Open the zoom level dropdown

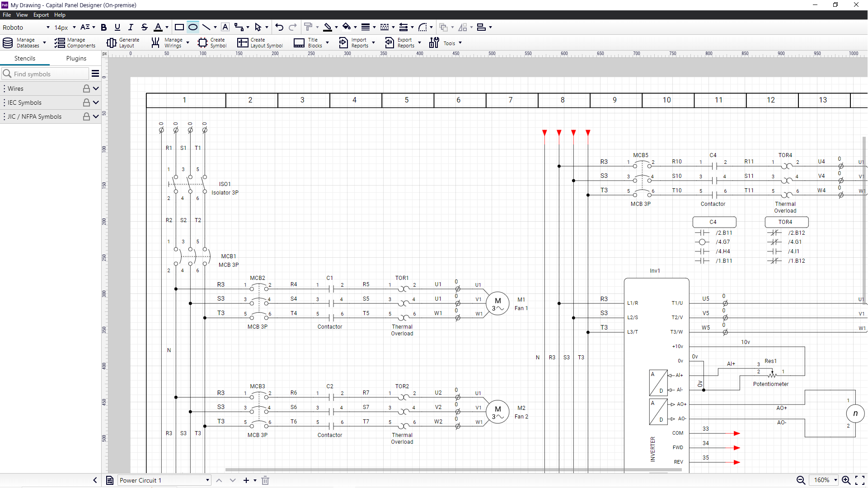824,480
